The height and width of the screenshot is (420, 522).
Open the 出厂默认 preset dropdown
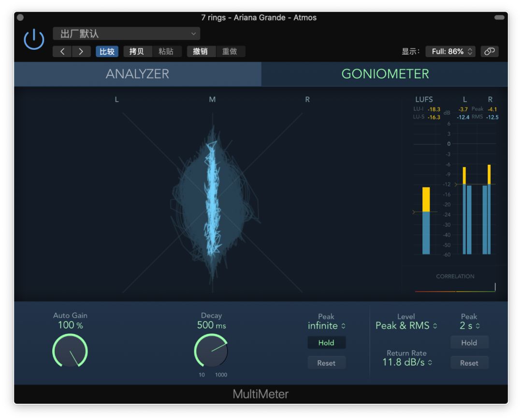[126, 33]
